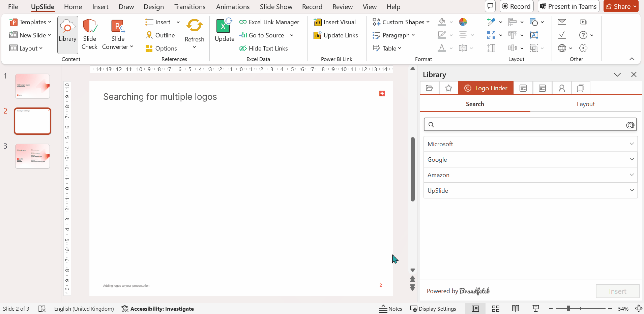Open the user profile tab in Library
The image size is (644, 314).
point(562,88)
